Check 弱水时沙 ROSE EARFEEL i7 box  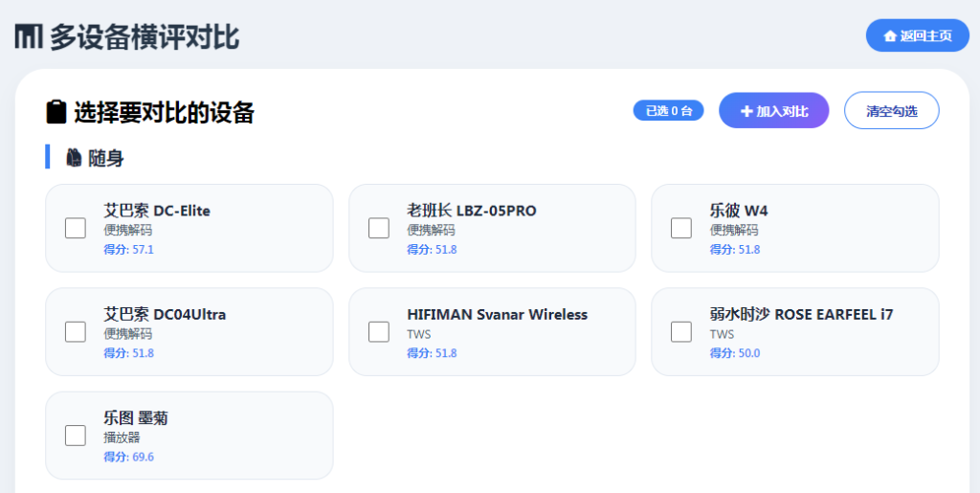click(681, 332)
